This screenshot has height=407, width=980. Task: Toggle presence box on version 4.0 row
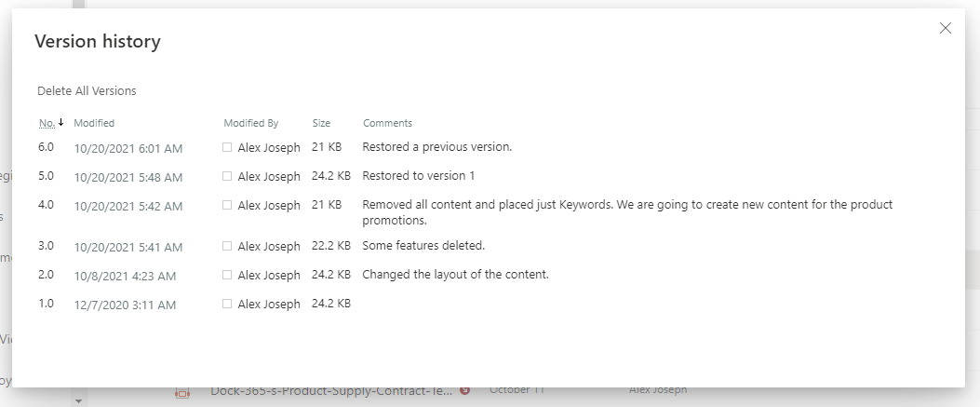coord(227,205)
